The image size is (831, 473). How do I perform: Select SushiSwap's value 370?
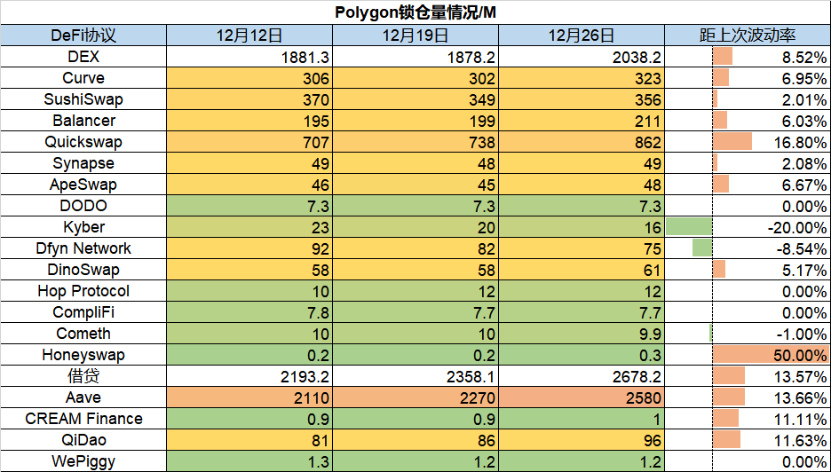(x=249, y=99)
